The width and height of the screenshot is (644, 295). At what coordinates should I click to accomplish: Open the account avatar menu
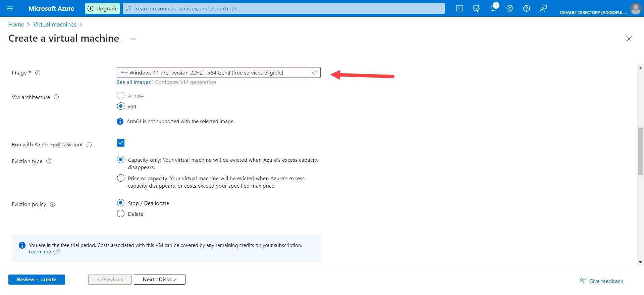pyautogui.click(x=635, y=8)
